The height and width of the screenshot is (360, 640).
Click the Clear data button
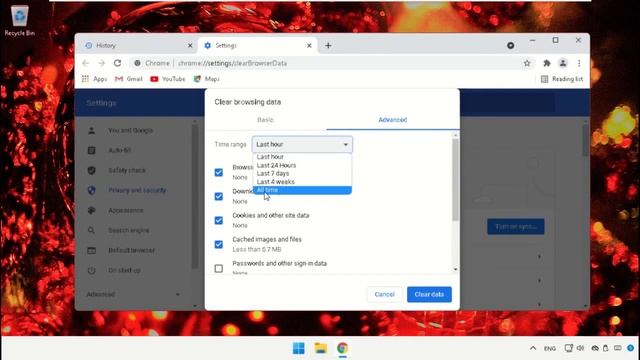pyautogui.click(x=429, y=294)
